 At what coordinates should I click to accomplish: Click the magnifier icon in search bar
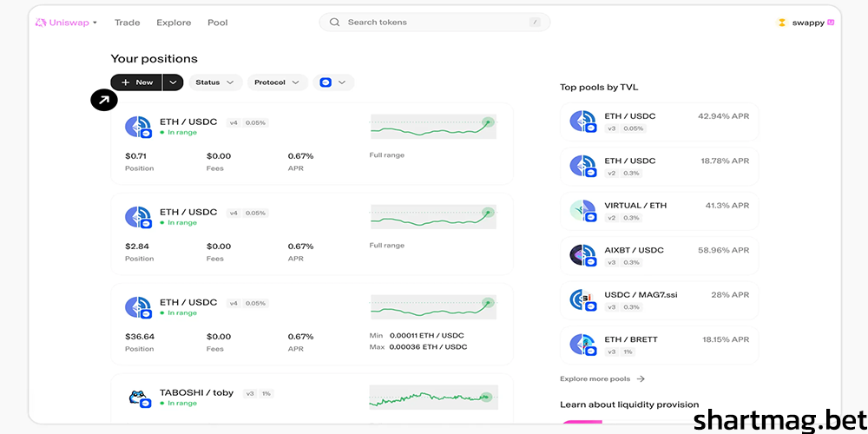coord(334,23)
